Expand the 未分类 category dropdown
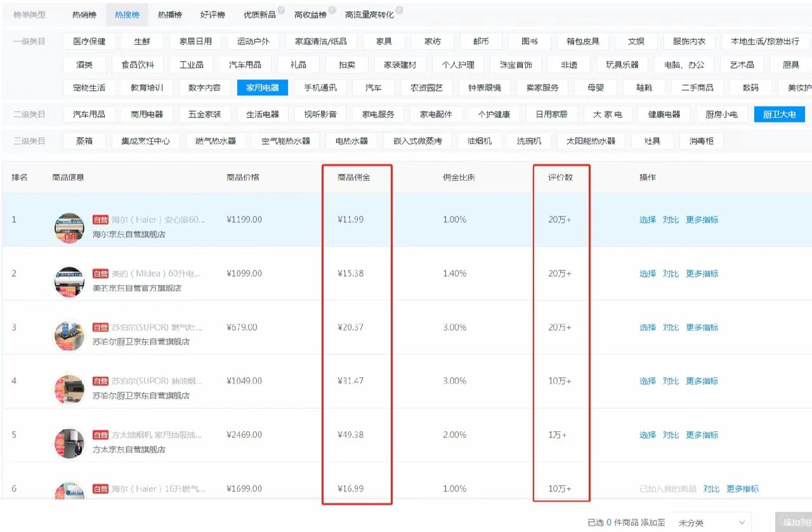 [711, 522]
